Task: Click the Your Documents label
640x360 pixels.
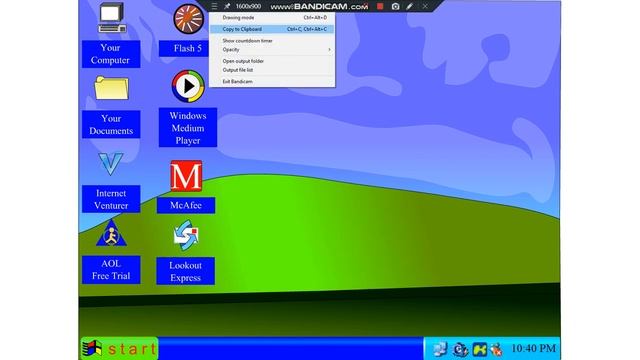Action: 111,124
